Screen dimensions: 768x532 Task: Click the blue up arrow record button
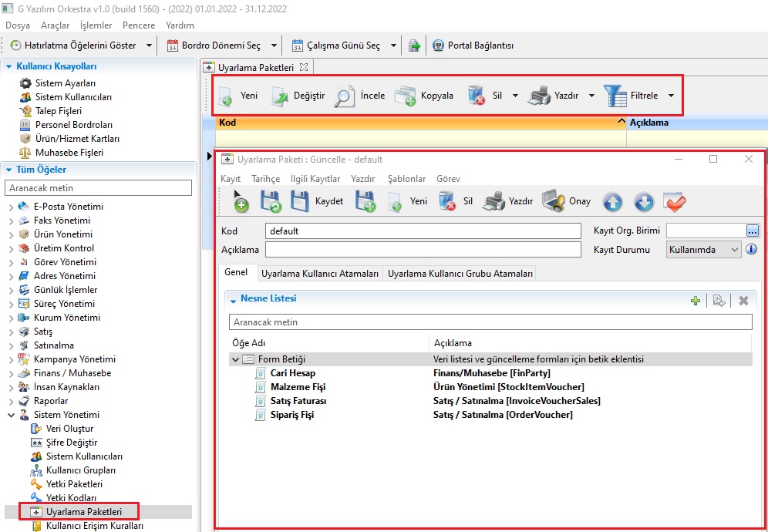click(612, 202)
